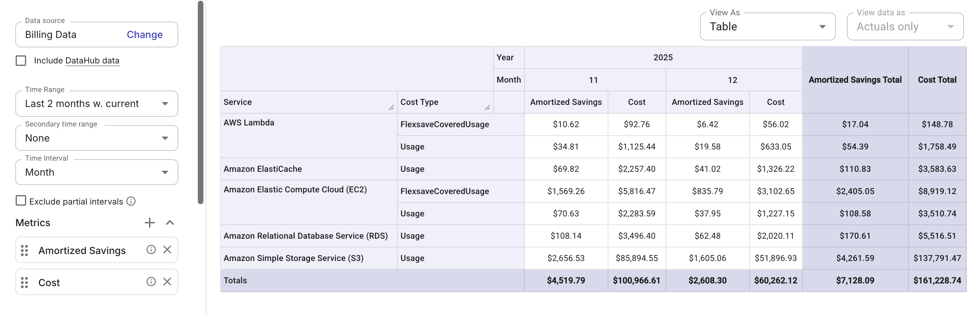Open the Actuals only dropdown
980x315 pixels.
tap(950, 26)
